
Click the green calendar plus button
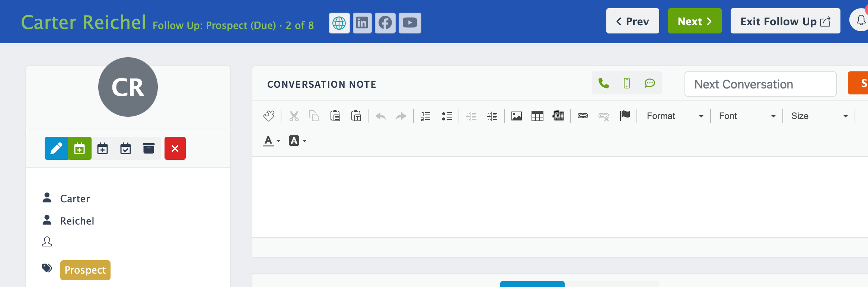(80, 148)
